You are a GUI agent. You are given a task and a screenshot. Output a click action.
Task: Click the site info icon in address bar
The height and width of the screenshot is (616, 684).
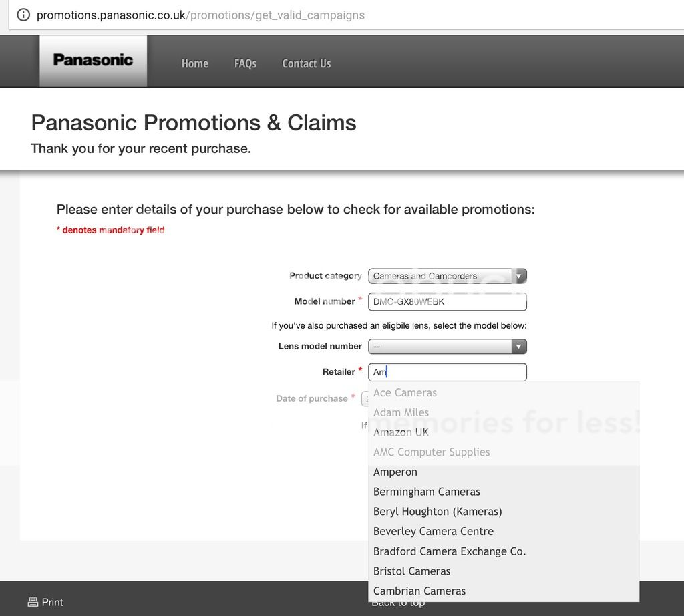[x=23, y=15]
